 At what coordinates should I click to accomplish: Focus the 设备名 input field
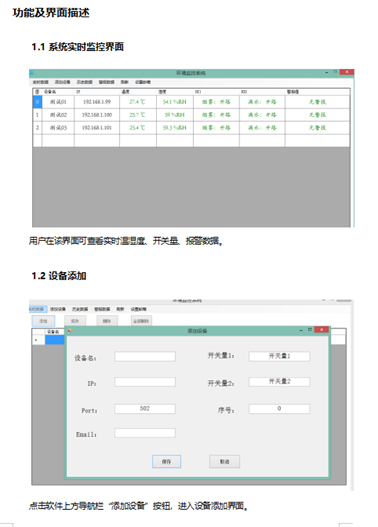[x=145, y=356]
